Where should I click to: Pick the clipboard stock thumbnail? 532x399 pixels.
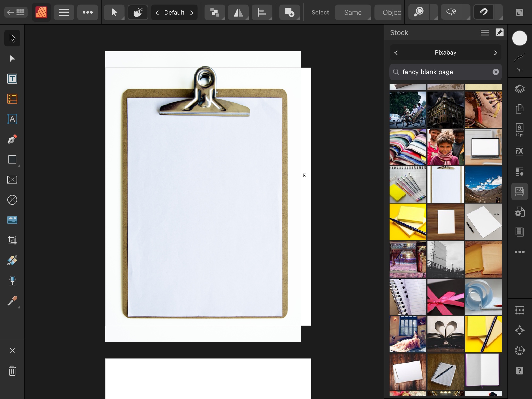tap(446, 185)
